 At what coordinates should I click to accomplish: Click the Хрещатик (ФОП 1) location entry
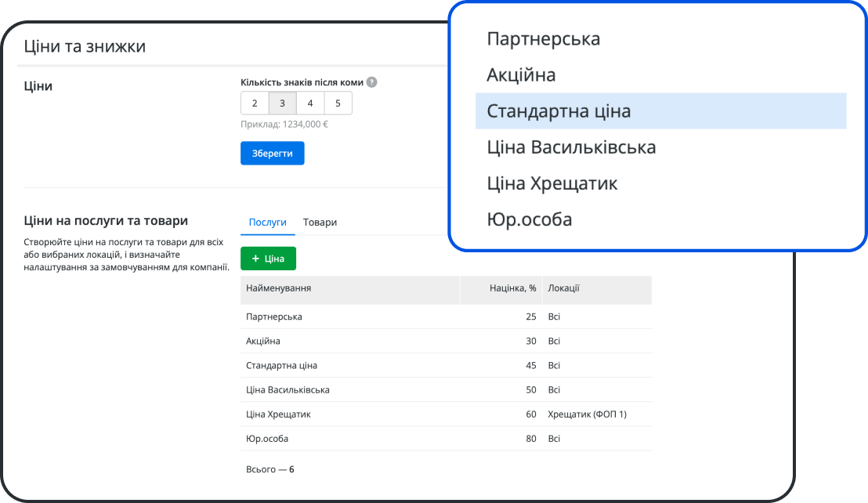(x=588, y=414)
